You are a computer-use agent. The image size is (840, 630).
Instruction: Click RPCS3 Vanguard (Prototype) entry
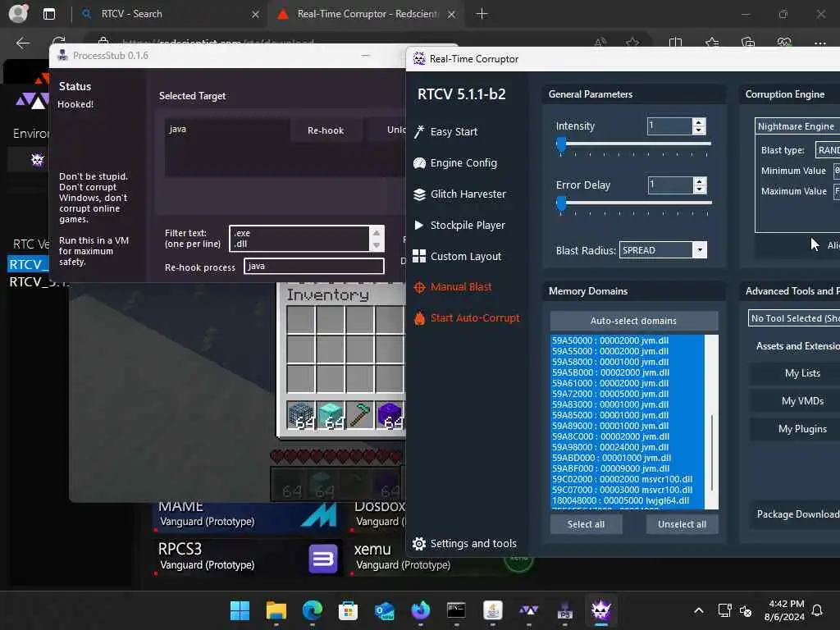[x=246, y=557]
